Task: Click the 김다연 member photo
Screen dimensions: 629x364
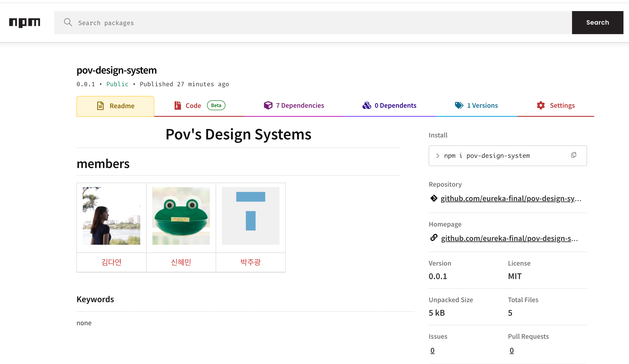Action: tap(111, 216)
